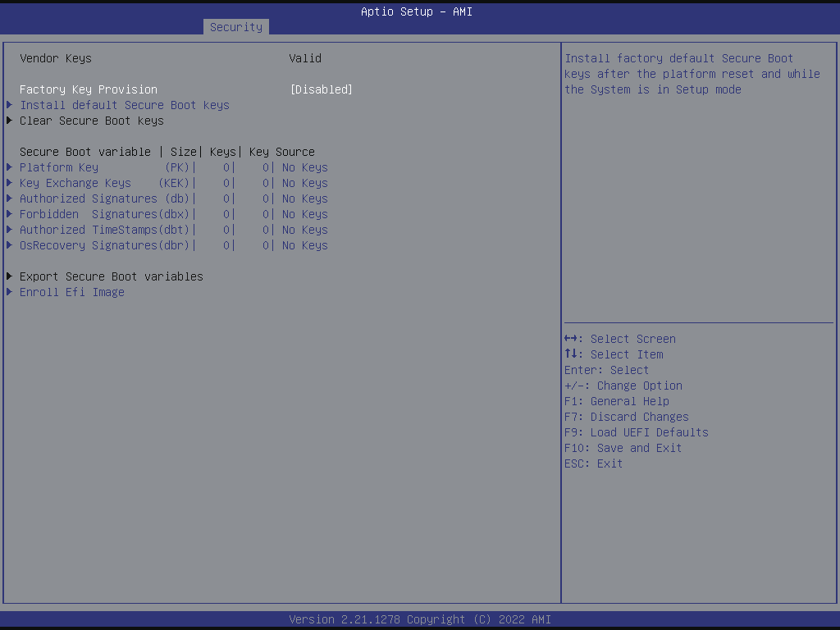Select F9: Load UEFI Defaults
Screen dimensions: 840x630
coord(637,432)
